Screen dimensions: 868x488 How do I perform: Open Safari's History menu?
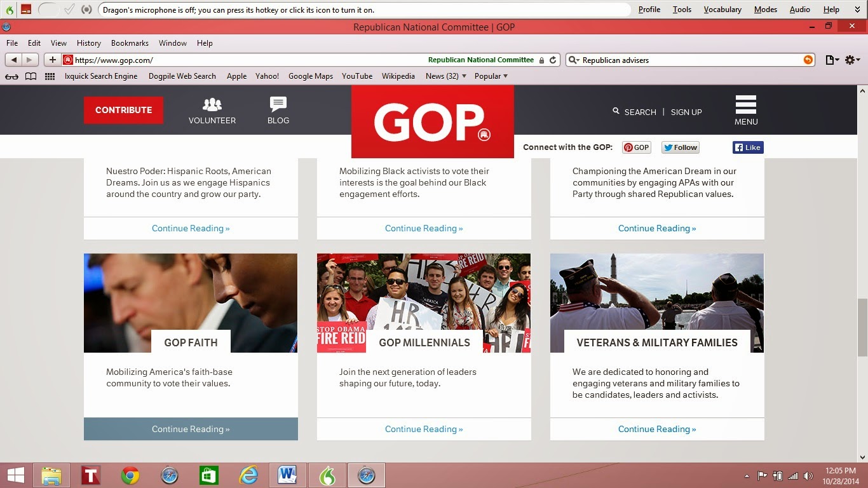pyautogui.click(x=88, y=43)
